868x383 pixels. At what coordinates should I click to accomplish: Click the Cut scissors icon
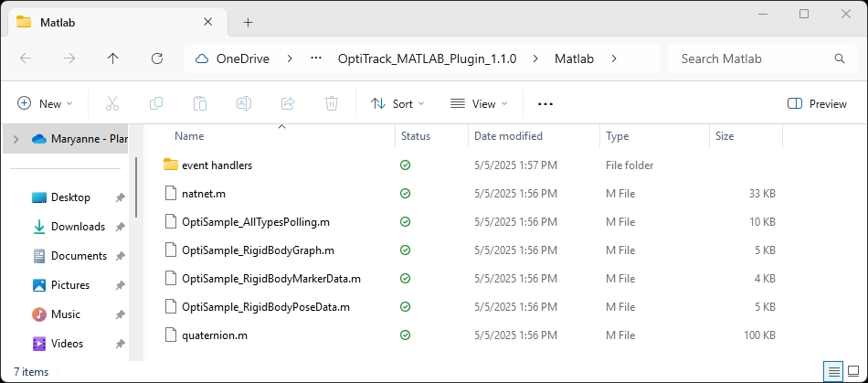point(112,104)
